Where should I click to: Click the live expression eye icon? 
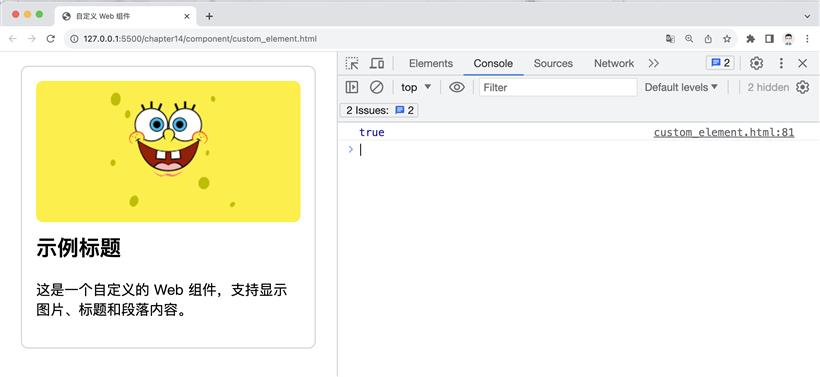tap(457, 87)
